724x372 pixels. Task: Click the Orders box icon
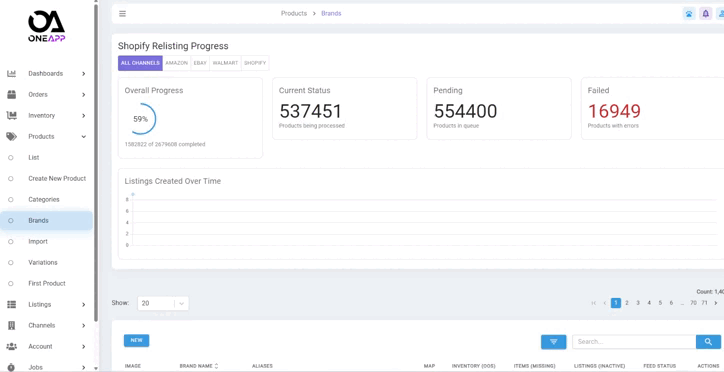point(12,95)
